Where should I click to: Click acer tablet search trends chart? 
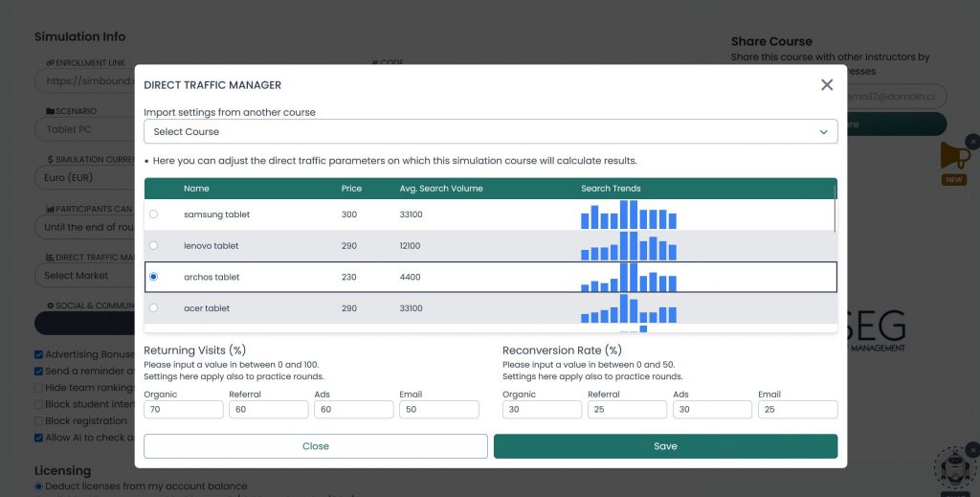629,308
